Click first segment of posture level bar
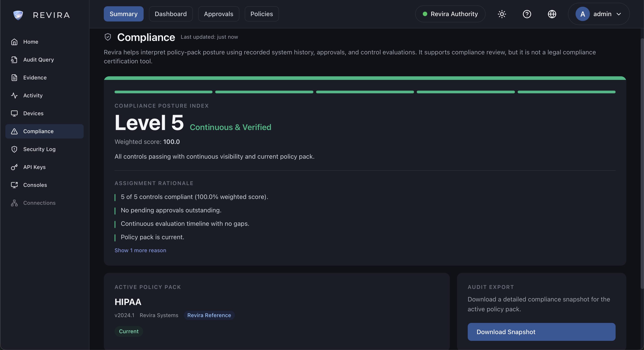 pyautogui.click(x=164, y=92)
